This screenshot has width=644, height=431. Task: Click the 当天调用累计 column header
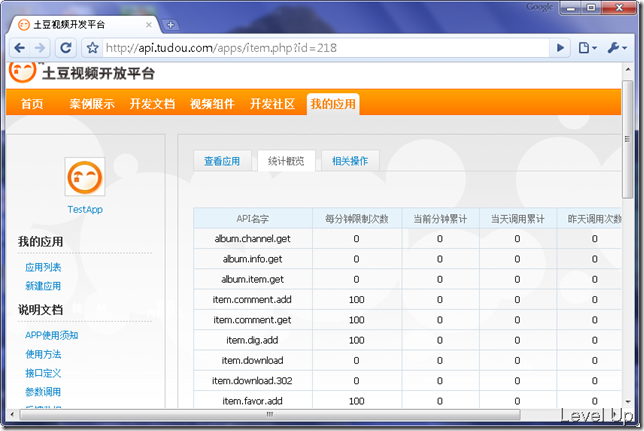click(x=518, y=219)
